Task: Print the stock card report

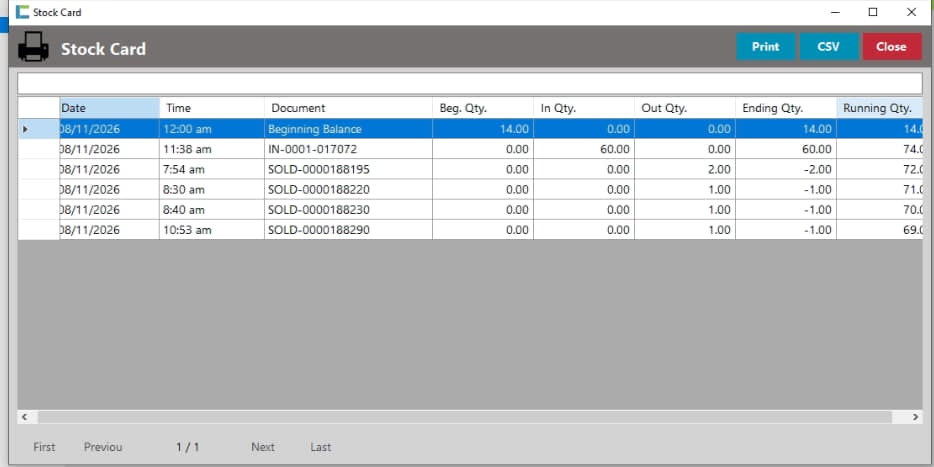Action: [765, 47]
